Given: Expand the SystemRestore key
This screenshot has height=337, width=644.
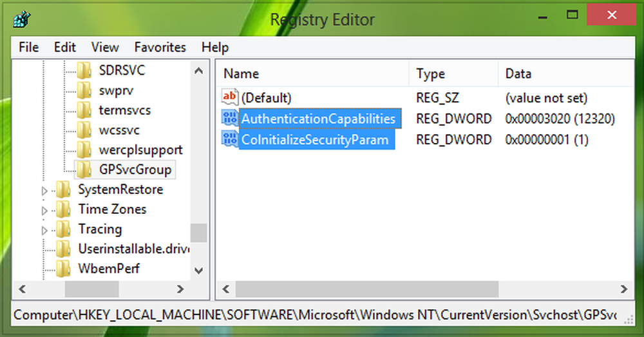Looking at the screenshot, I should (x=44, y=190).
